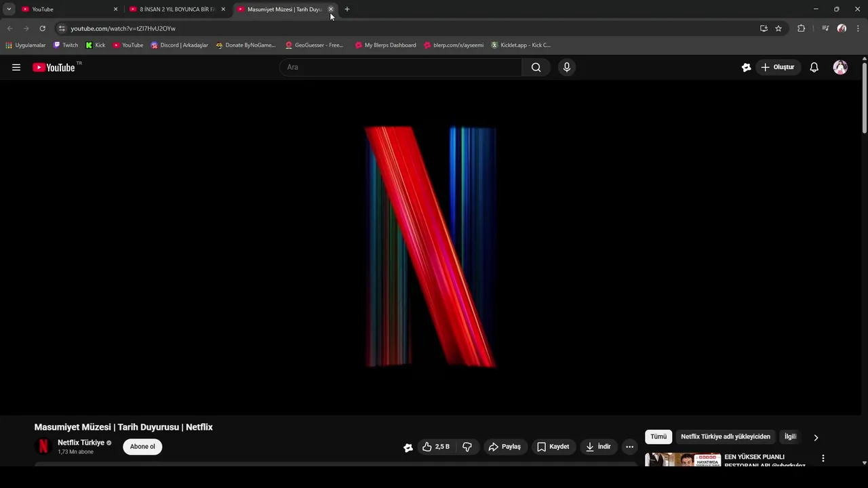The height and width of the screenshot is (488, 868).
Task: Click the sparkle icon beside Oluştur
Action: [746, 67]
